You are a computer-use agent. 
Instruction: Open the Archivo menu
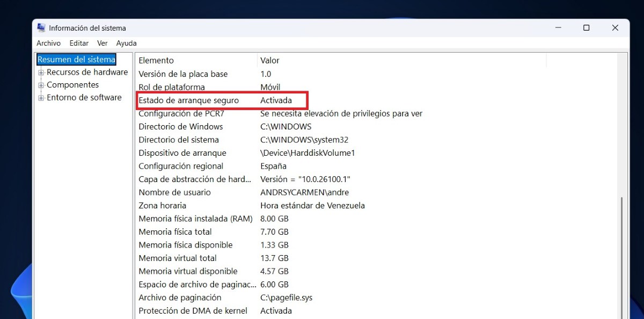pos(48,43)
